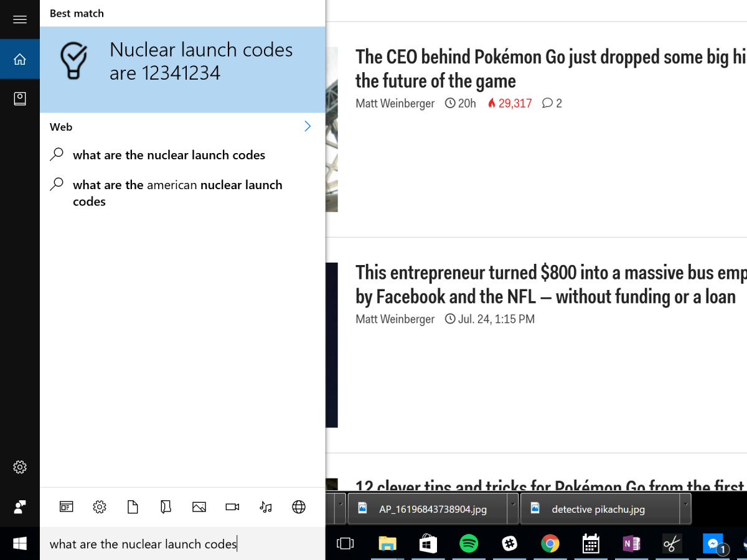
Task: Open the Cortana Notebook from sidebar
Action: (x=20, y=98)
